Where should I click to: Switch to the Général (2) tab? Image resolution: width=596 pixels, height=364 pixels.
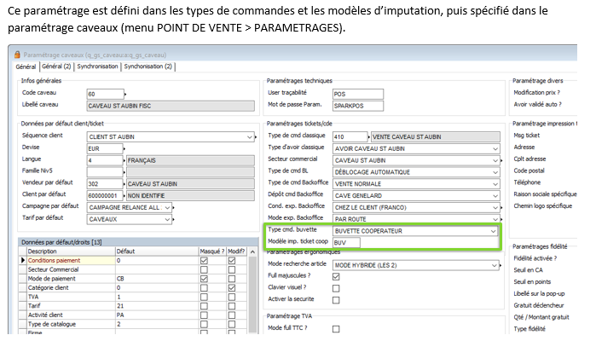coord(56,66)
